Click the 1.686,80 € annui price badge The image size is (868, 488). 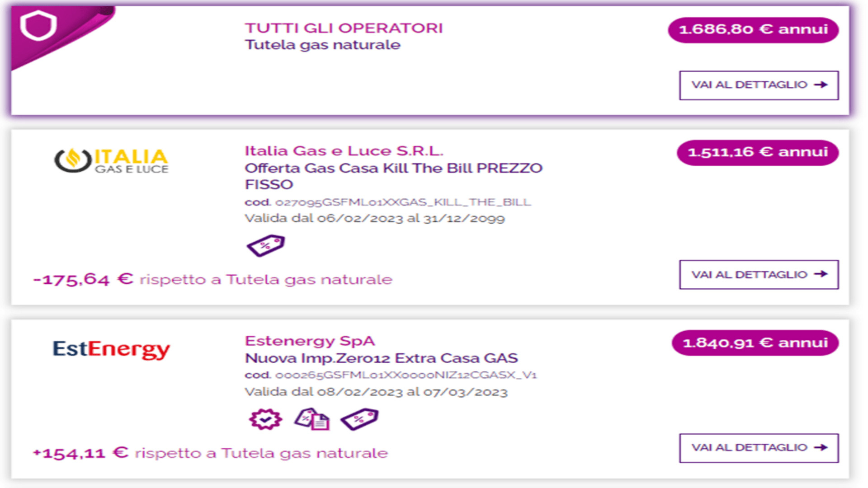(753, 30)
